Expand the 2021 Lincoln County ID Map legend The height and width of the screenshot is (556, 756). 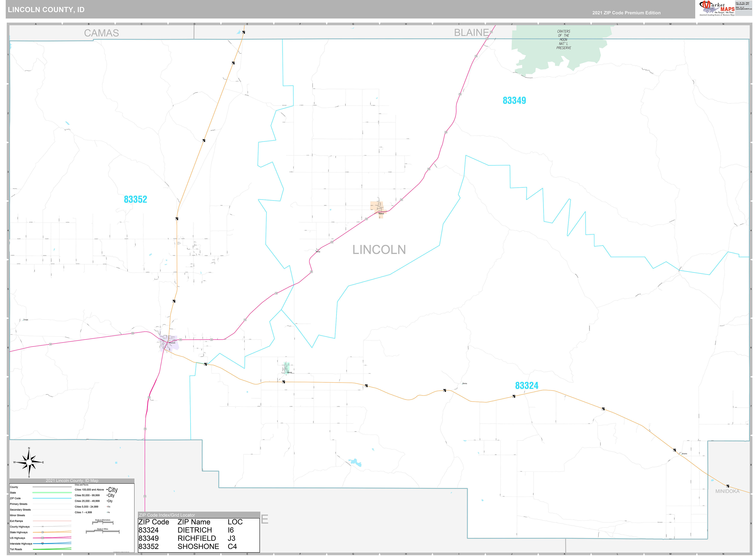(x=72, y=481)
